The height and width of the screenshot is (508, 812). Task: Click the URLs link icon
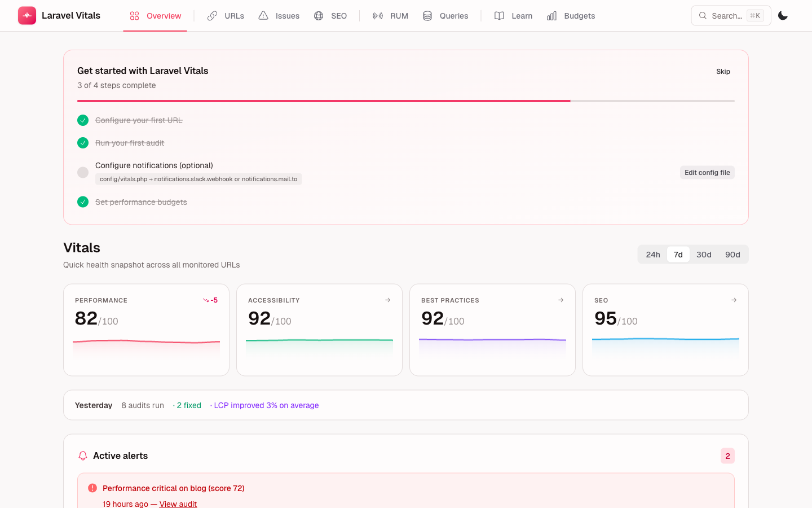click(x=212, y=16)
